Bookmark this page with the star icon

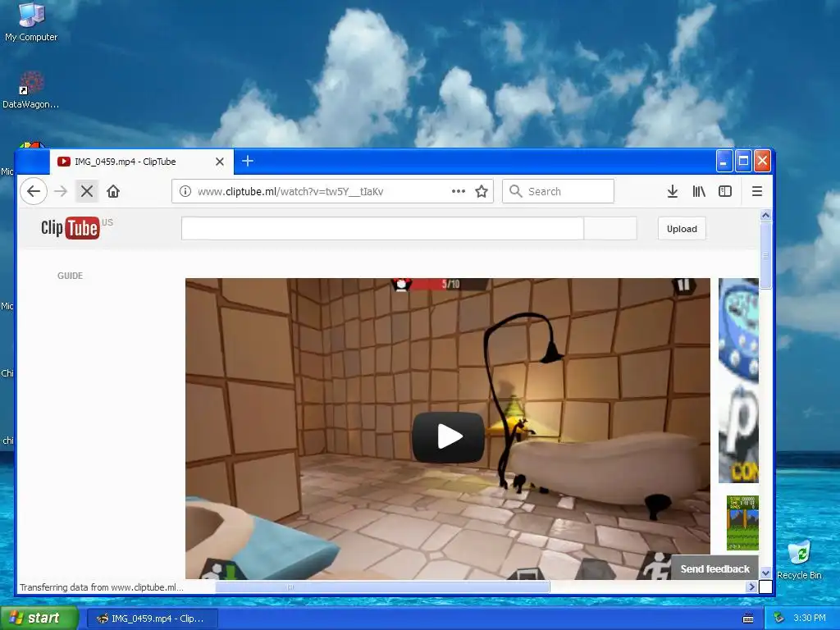(482, 191)
